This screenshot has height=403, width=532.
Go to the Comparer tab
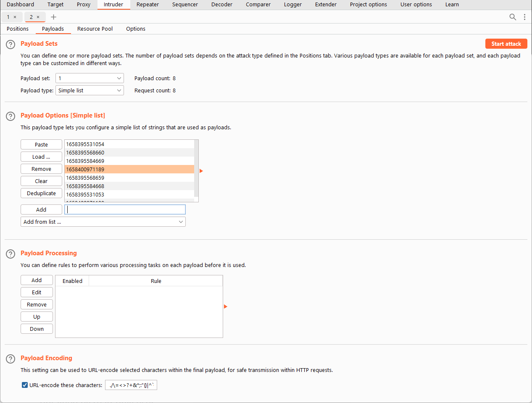point(258,5)
